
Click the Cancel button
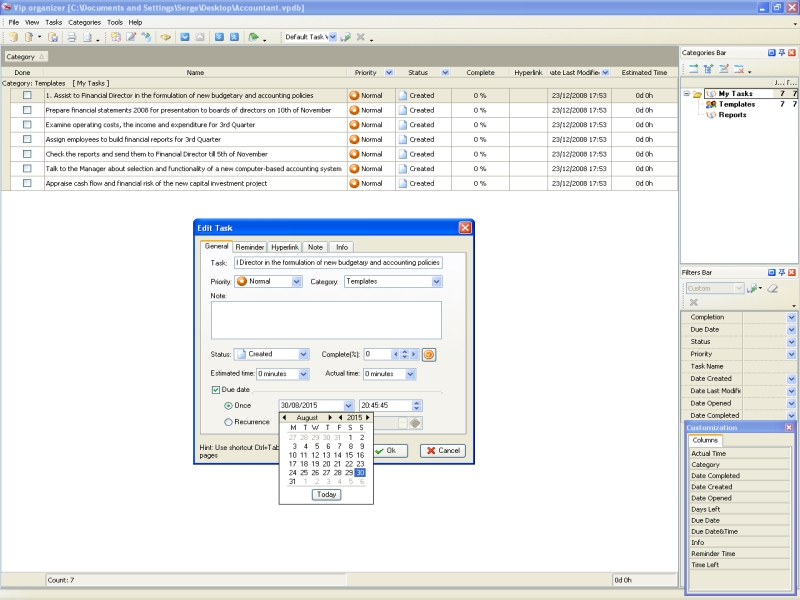(x=442, y=451)
